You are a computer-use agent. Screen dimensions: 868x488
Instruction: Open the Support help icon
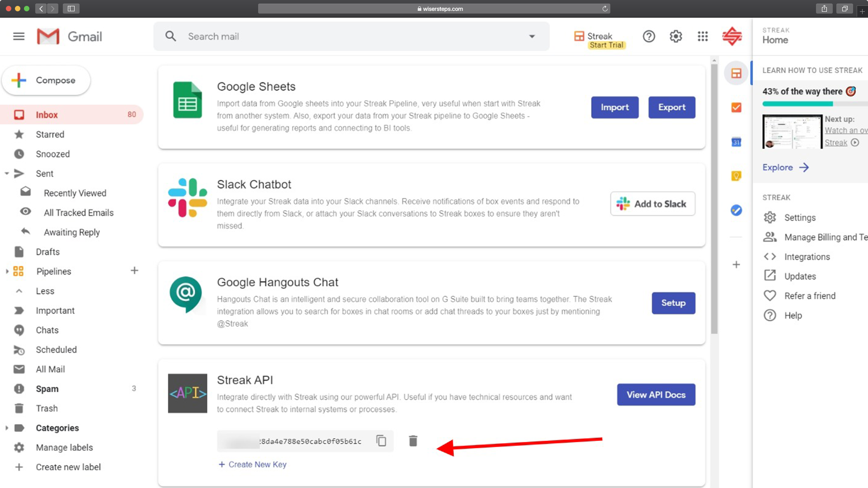(649, 37)
